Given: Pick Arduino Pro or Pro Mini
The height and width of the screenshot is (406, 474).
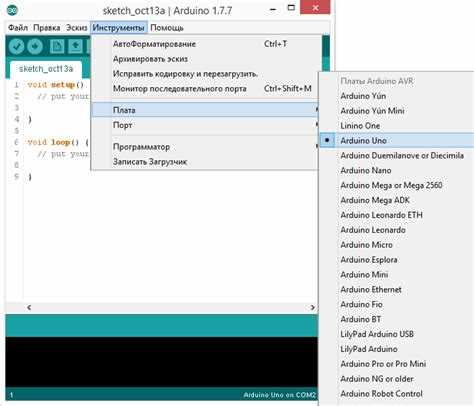Looking at the screenshot, I should 397,364.
